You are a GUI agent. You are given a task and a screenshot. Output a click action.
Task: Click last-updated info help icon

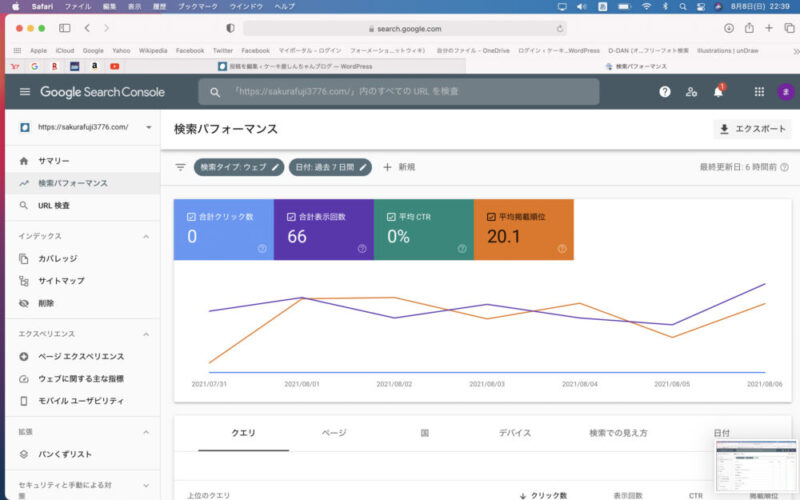click(x=785, y=167)
